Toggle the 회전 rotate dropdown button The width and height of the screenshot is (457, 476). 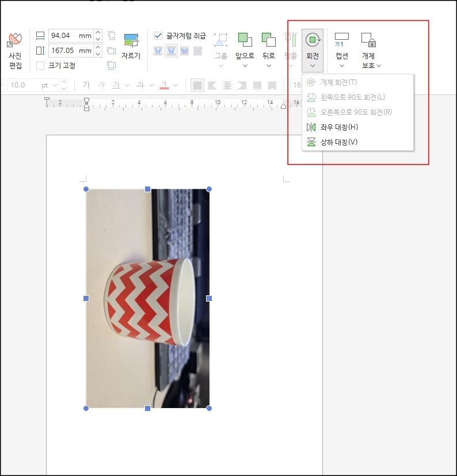313,51
